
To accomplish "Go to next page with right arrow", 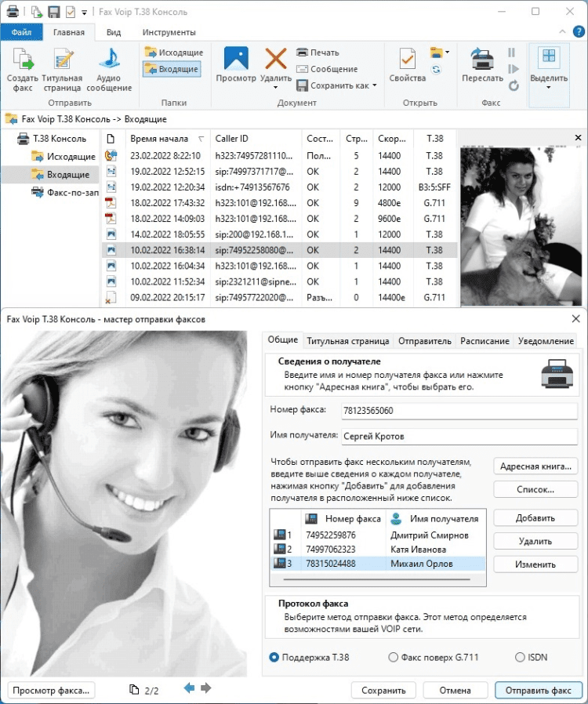I will (x=206, y=688).
